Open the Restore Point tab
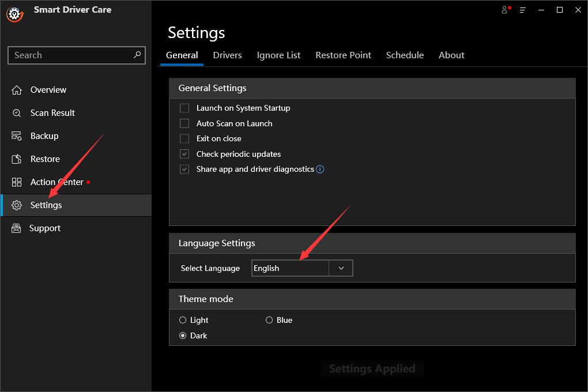Image resolution: width=588 pixels, height=392 pixels. [343, 55]
